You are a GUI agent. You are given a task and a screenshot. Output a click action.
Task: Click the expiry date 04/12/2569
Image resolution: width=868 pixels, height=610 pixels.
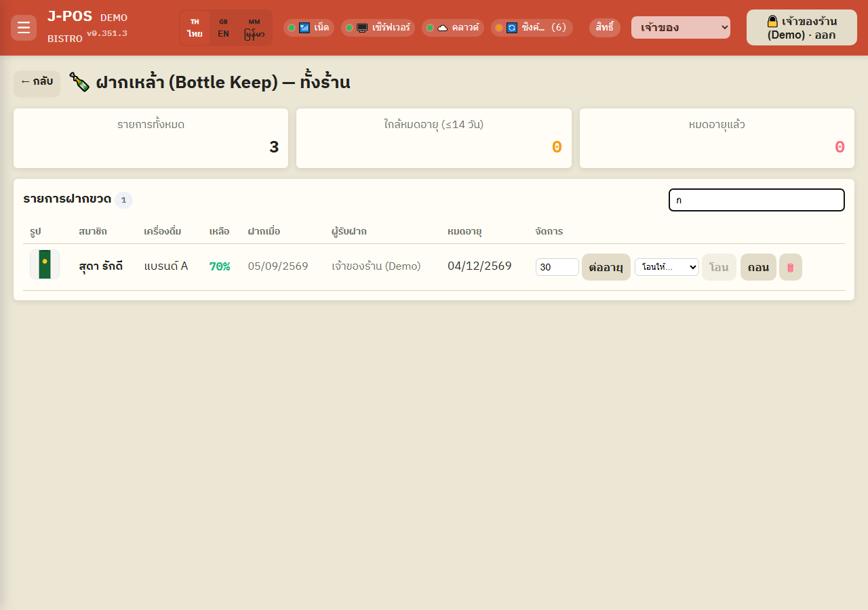point(479,266)
